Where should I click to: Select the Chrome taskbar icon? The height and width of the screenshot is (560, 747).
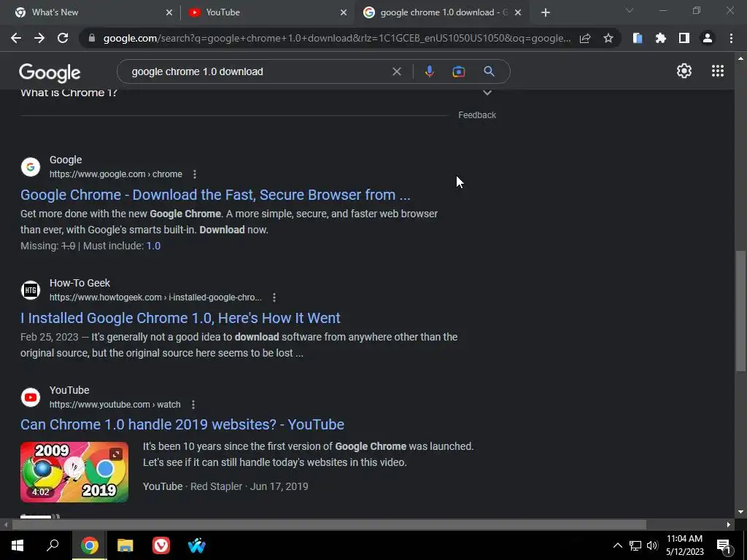90,545
